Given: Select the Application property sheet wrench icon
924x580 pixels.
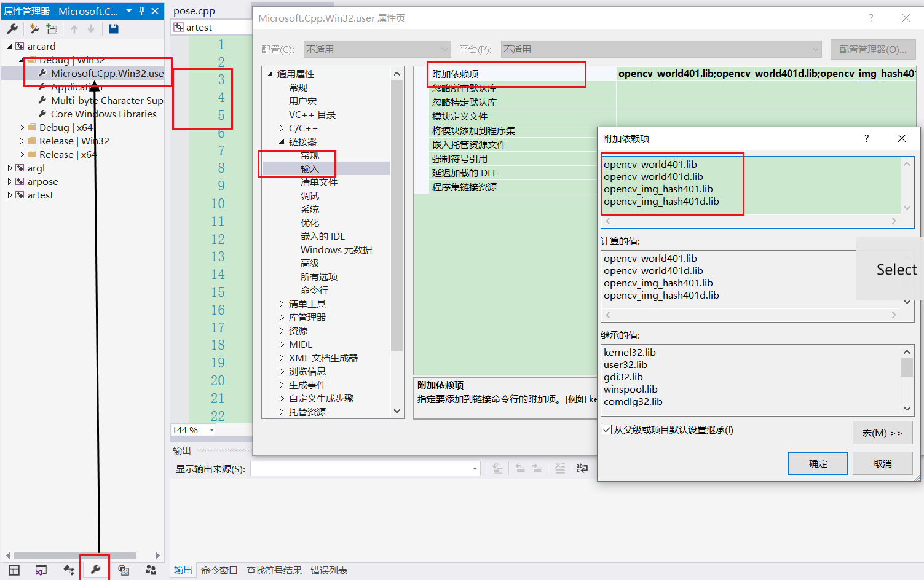Looking at the screenshot, I should (x=42, y=87).
